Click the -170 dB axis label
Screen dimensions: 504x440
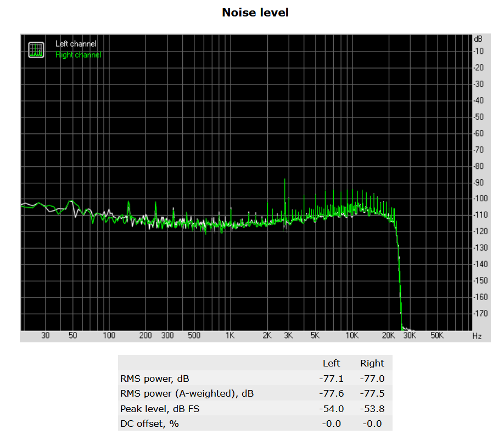click(480, 313)
